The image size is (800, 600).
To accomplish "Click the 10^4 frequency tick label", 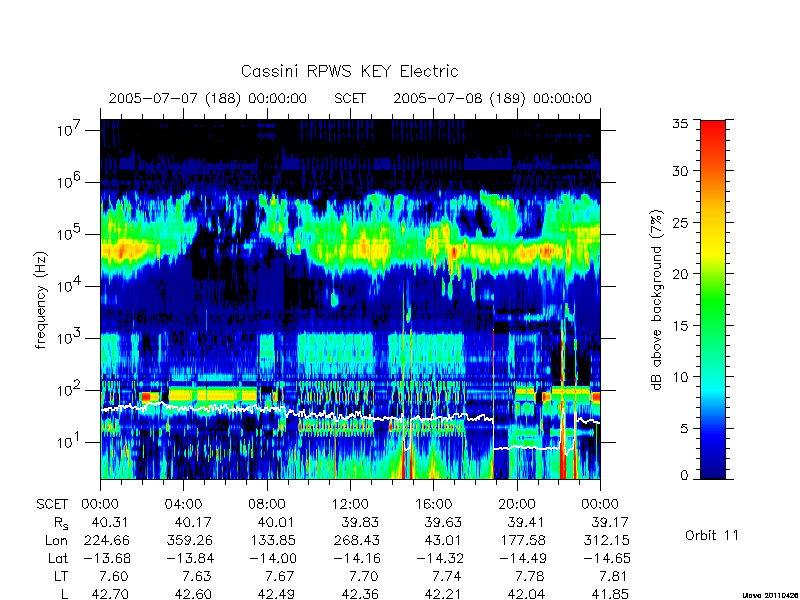I will click(69, 285).
